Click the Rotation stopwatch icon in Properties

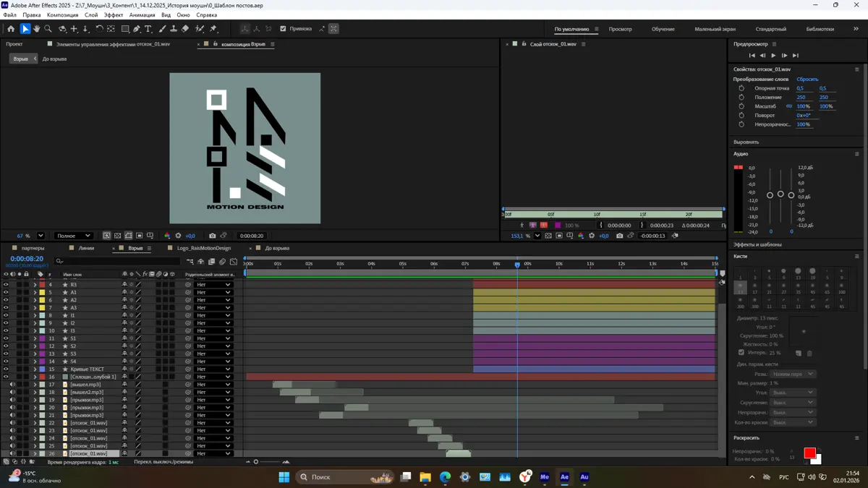(x=741, y=115)
